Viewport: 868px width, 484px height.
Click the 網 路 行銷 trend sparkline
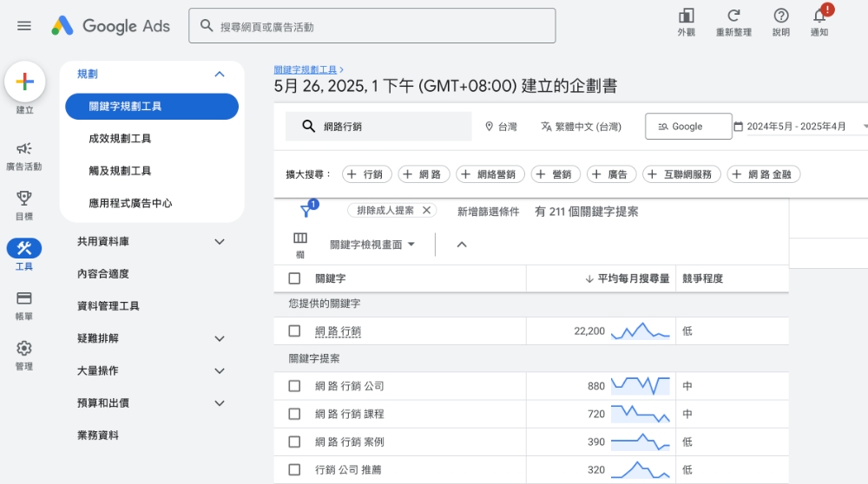tap(641, 330)
